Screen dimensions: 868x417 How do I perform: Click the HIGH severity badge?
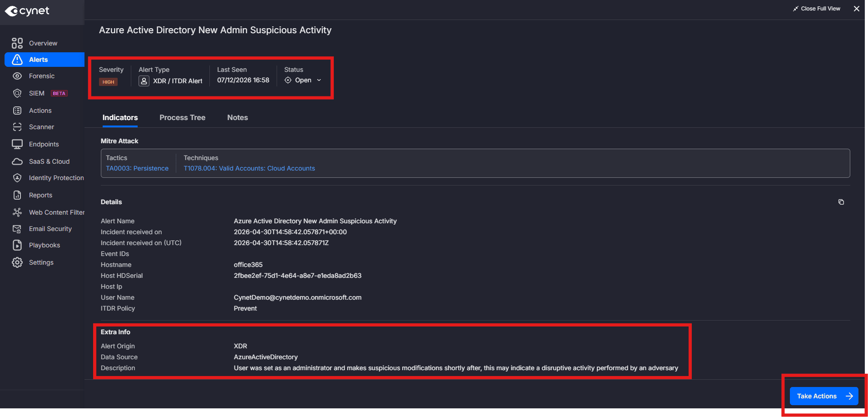(x=108, y=82)
